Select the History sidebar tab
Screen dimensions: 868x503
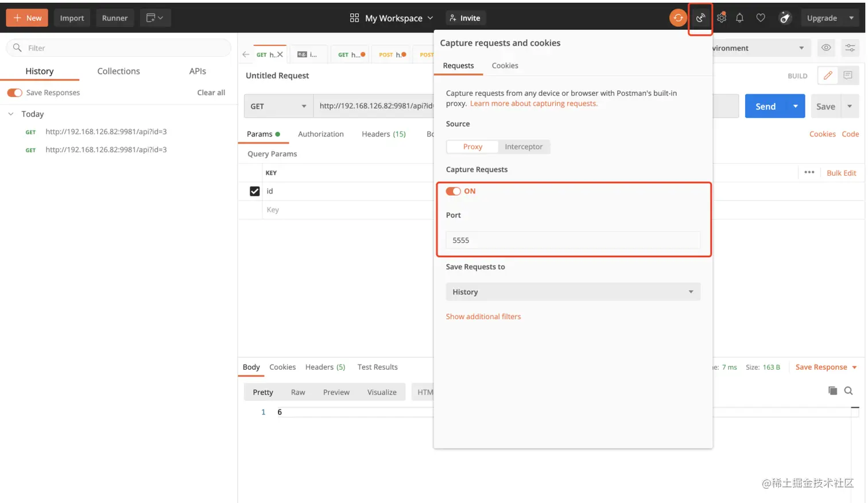[39, 71]
